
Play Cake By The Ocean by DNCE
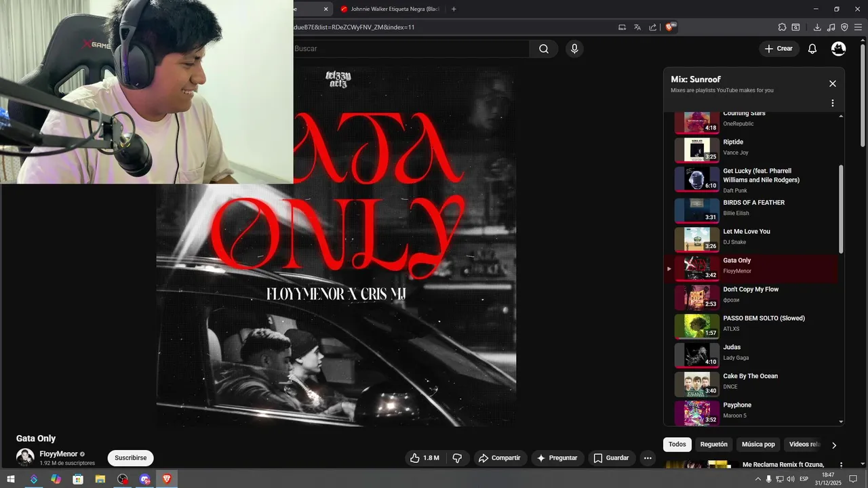(x=751, y=384)
